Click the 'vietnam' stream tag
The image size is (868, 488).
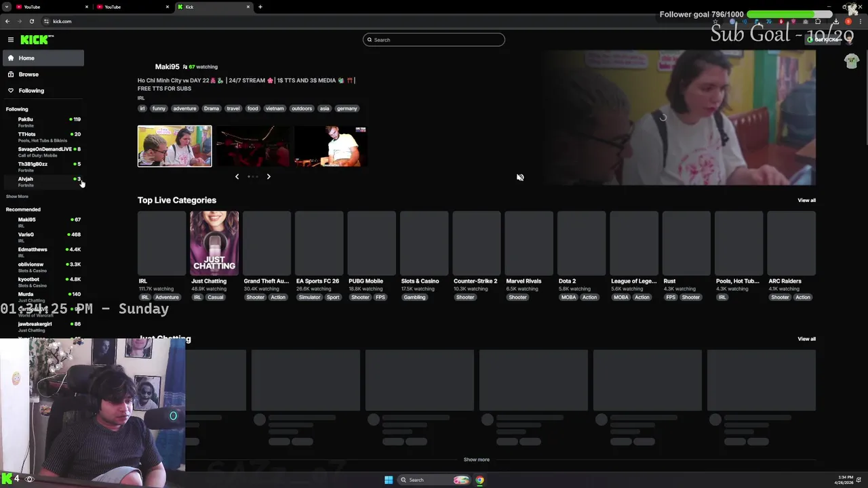click(x=275, y=108)
